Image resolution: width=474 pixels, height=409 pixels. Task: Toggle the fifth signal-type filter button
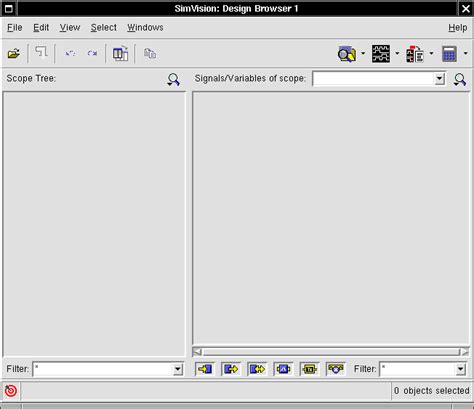[x=309, y=369]
